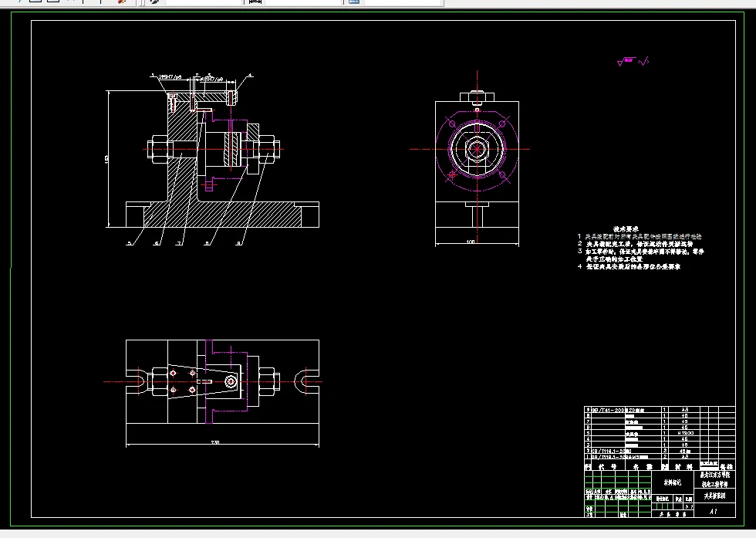This screenshot has width=756, height=538.
Task: Select balloon number 7 below the front view
Action: [x=179, y=243]
